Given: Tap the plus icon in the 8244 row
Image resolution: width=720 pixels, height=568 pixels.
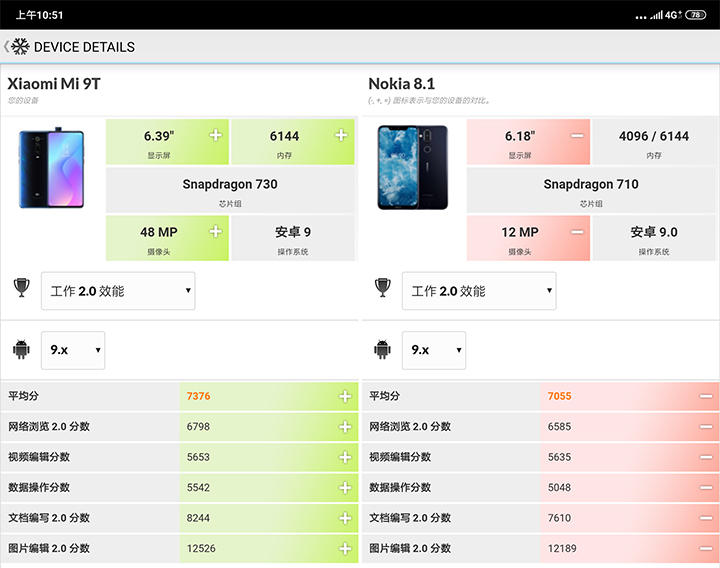Looking at the screenshot, I should coord(345,518).
